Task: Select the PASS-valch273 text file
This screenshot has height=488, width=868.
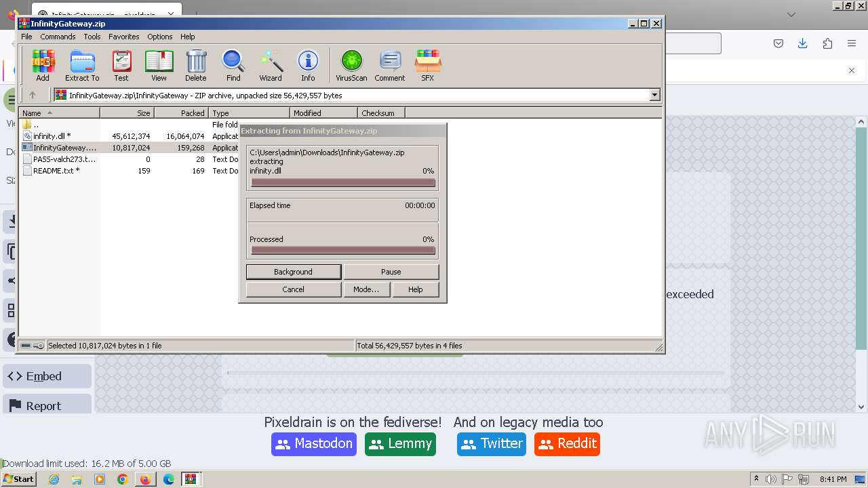Action: (x=129, y=159)
